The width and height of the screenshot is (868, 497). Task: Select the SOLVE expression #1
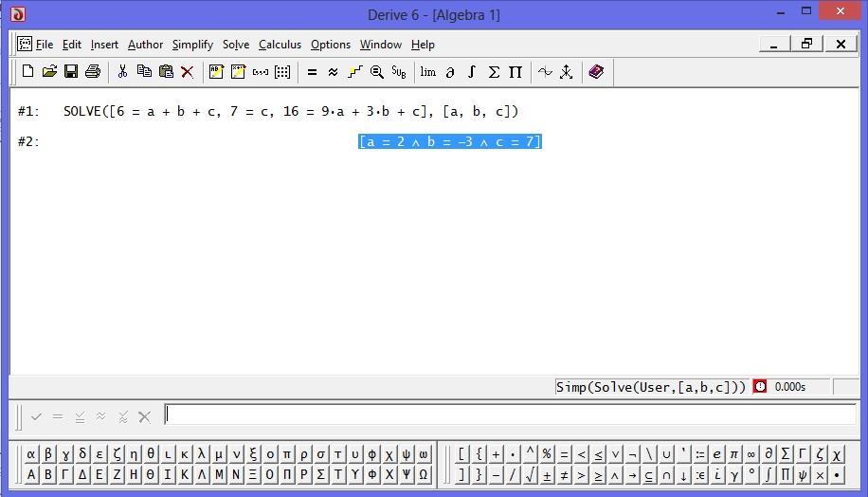click(x=291, y=111)
